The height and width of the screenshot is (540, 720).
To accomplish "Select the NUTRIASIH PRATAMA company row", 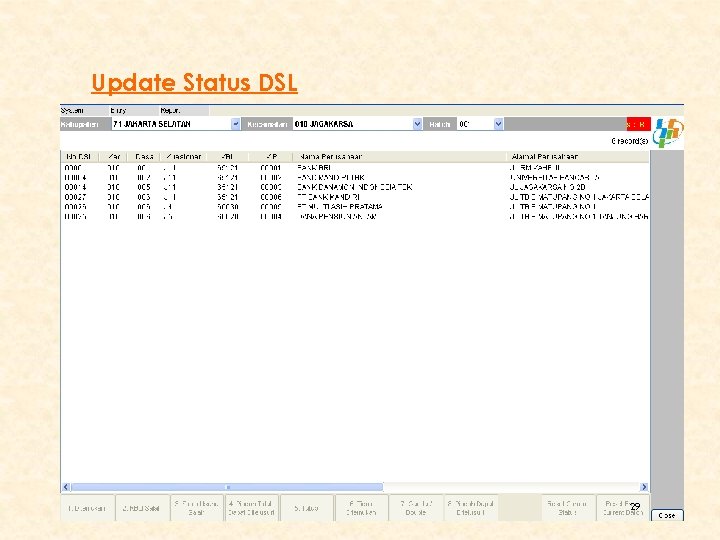I will [355, 207].
